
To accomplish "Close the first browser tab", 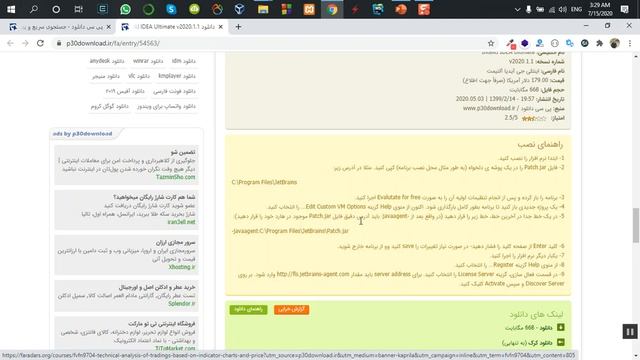I will (109, 27).
